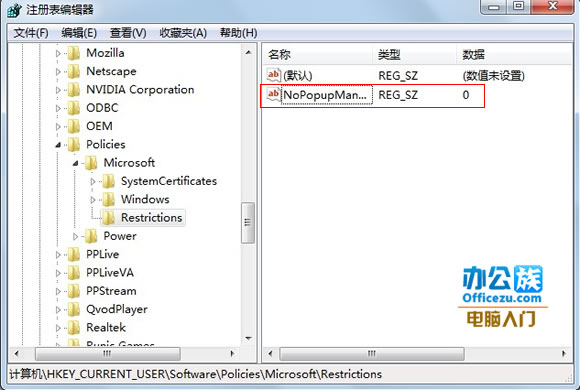
Task: Click the default value string icon
Action: tap(273, 75)
